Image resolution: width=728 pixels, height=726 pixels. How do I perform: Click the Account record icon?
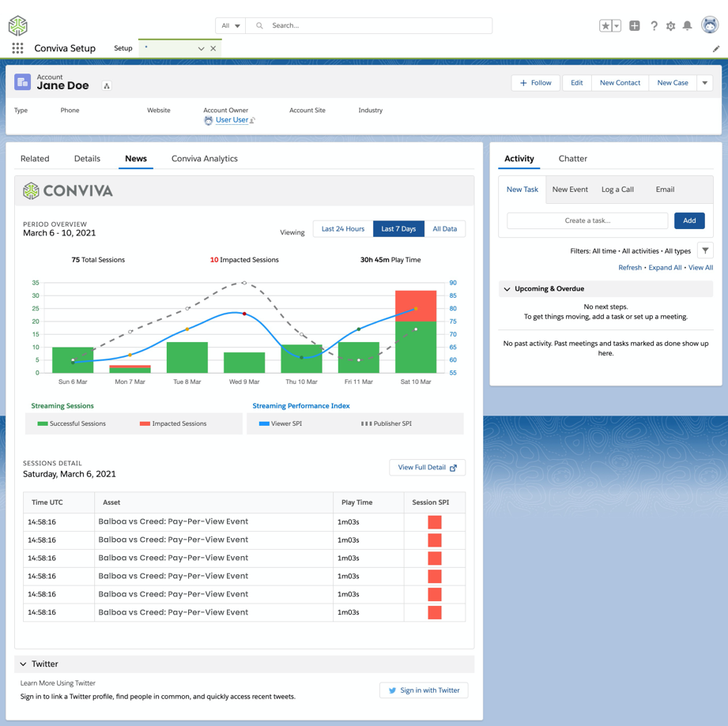(22, 82)
